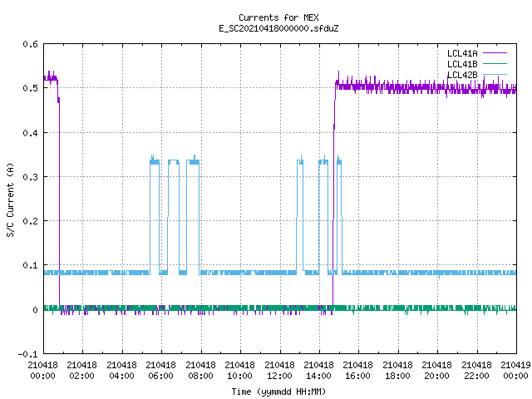Click the 0.2 y-axis tick label

(x=30, y=221)
